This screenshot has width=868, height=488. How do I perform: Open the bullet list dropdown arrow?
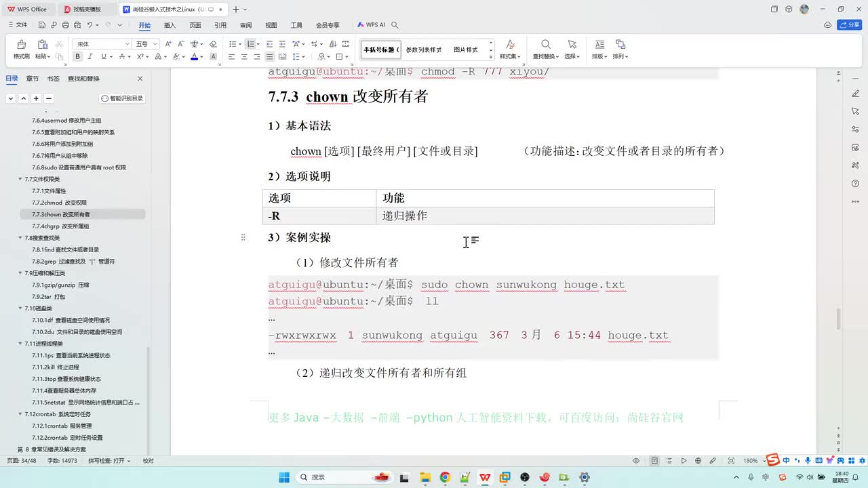(240, 44)
